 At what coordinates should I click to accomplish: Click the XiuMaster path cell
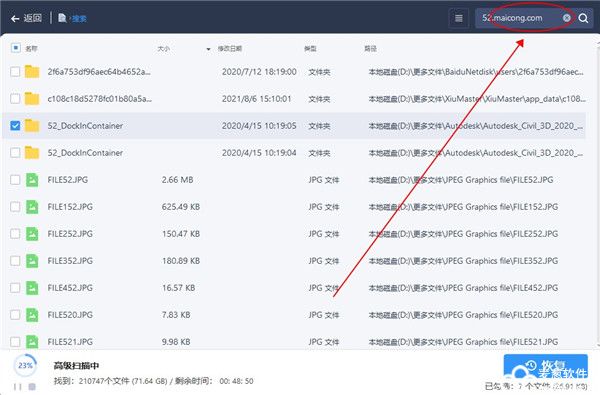(x=477, y=99)
